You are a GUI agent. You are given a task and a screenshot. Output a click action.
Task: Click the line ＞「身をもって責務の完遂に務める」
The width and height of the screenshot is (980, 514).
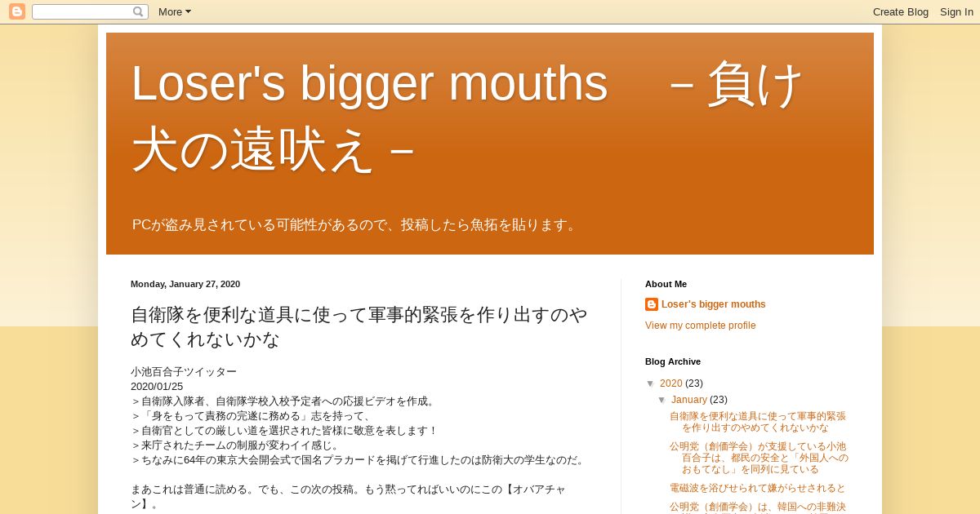point(252,416)
